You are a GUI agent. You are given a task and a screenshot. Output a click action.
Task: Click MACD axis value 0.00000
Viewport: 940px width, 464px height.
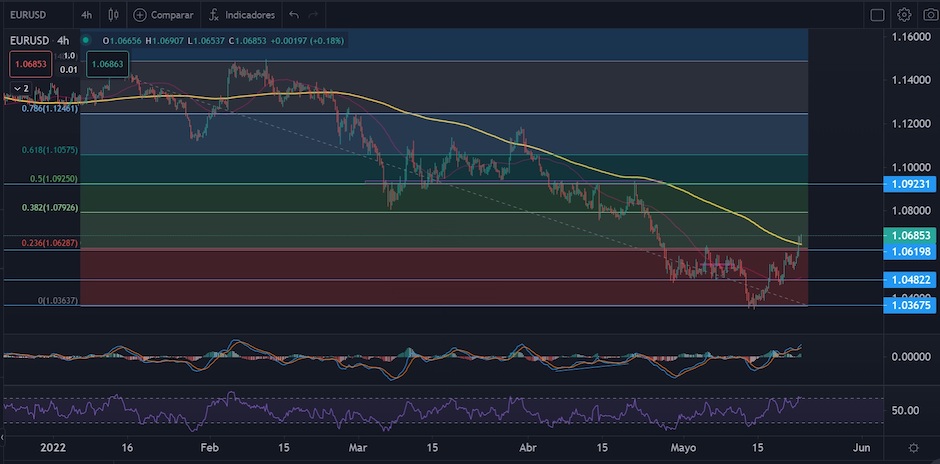point(911,357)
